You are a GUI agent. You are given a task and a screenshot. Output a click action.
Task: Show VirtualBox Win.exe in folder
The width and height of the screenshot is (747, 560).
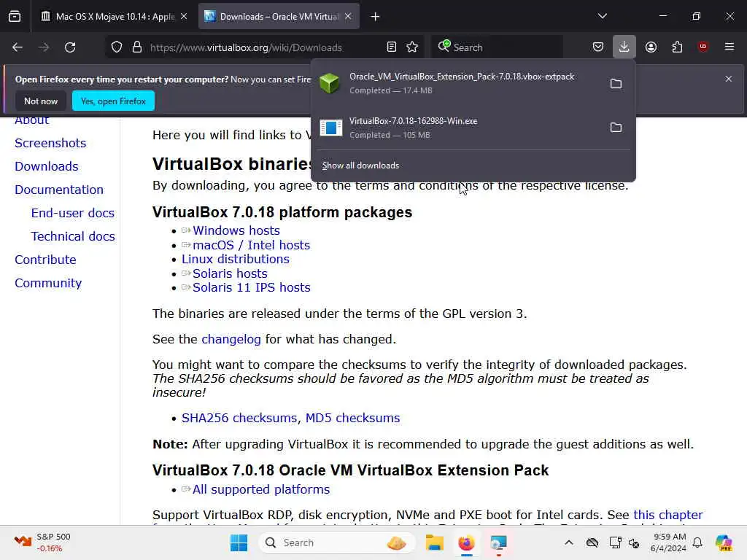[616, 128]
